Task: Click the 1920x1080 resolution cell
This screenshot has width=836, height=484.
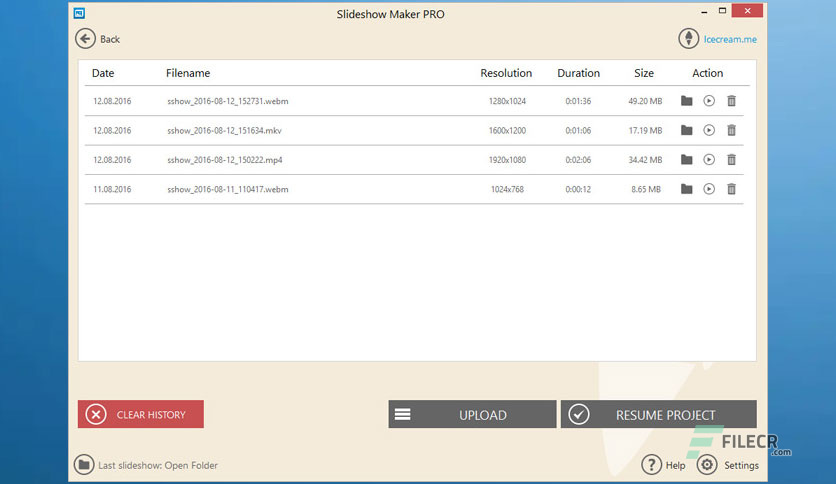Action: tap(507, 159)
